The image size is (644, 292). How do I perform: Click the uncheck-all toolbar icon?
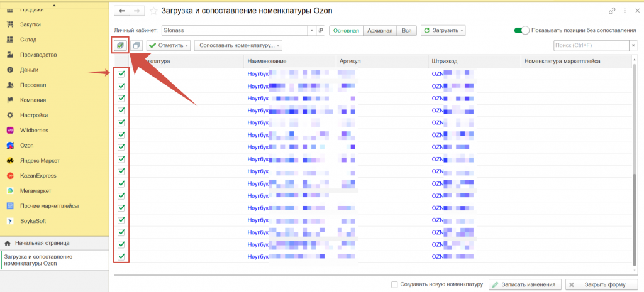coord(137,46)
